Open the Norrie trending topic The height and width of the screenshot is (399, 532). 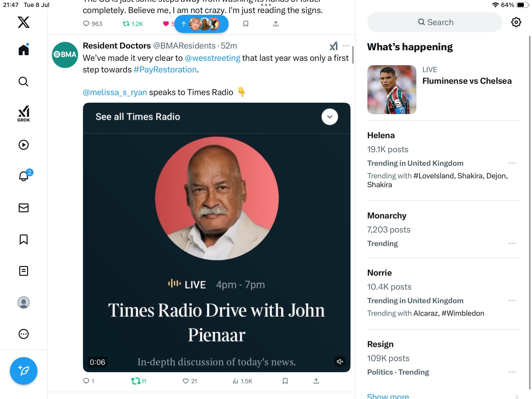click(379, 273)
